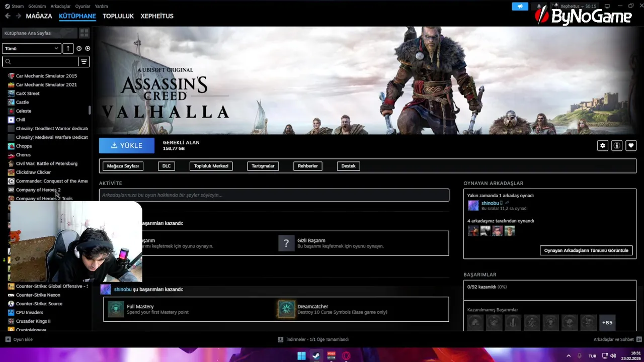Image resolution: width=644 pixels, height=362 pixels.
Task: Open the Voicemeeter taskbar icon
Action: (331, 356)
